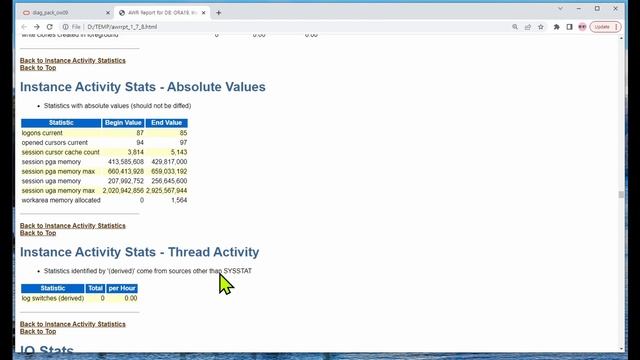Go forward using the browser forward arrow
The image size is (640, 360).
click(37, 27)
